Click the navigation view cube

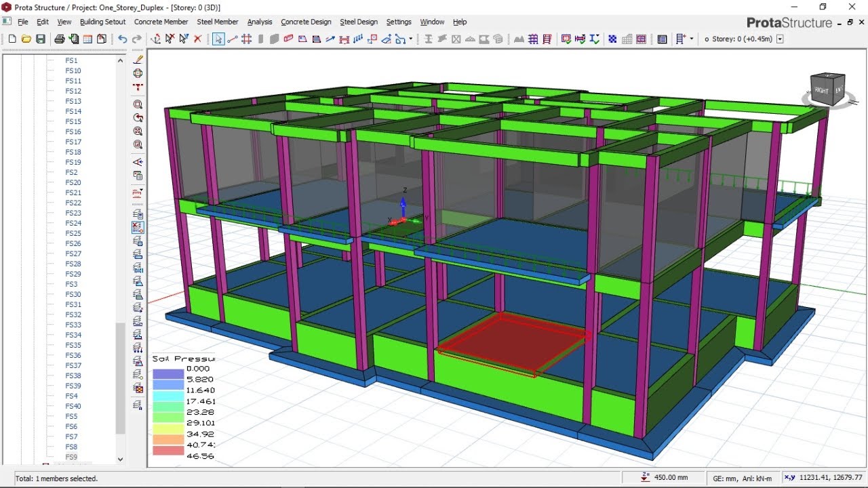[x=828, y=89]
